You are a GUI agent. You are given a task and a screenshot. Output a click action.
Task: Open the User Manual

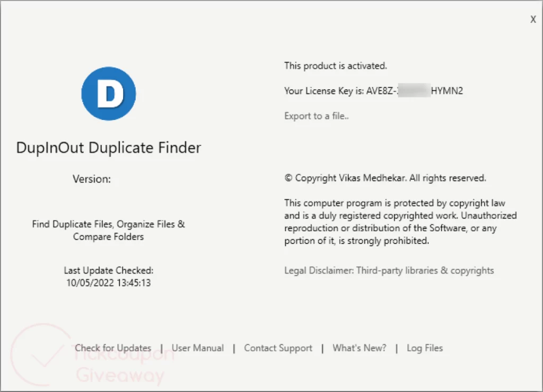[197, 348]
